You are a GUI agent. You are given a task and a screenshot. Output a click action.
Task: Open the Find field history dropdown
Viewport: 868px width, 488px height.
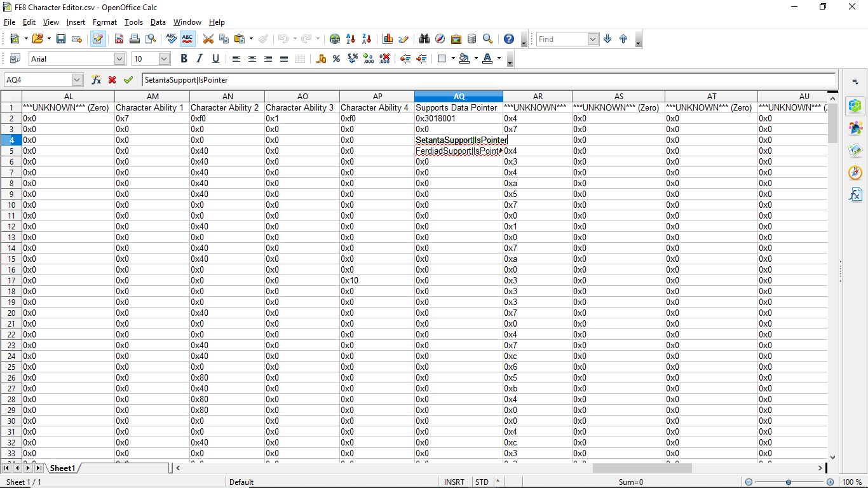click(x=593, y=39)
